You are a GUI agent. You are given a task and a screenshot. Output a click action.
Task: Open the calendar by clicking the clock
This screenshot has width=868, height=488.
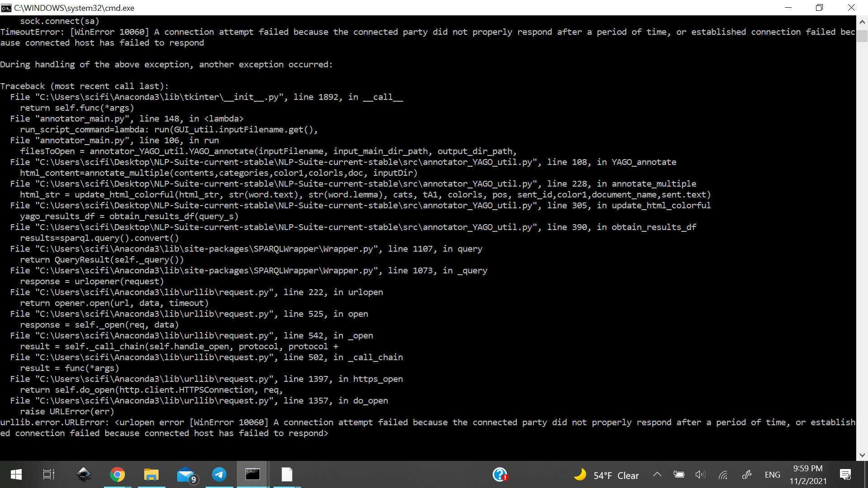click(x=809, y=474)
